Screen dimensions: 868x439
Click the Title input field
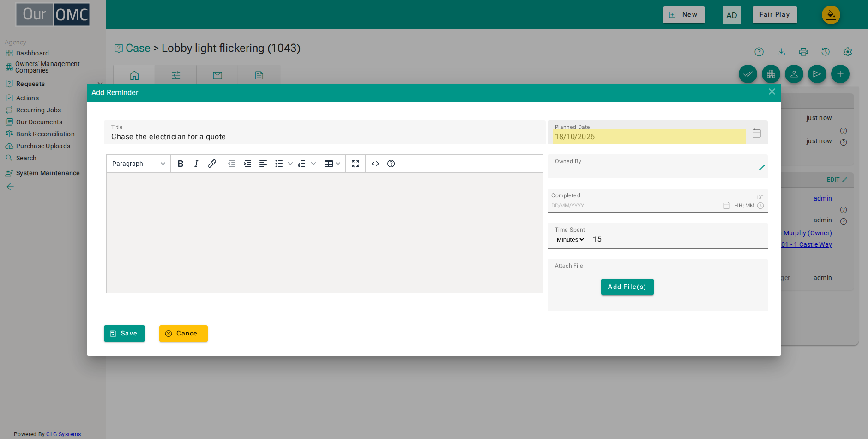[x=325, y=137]
